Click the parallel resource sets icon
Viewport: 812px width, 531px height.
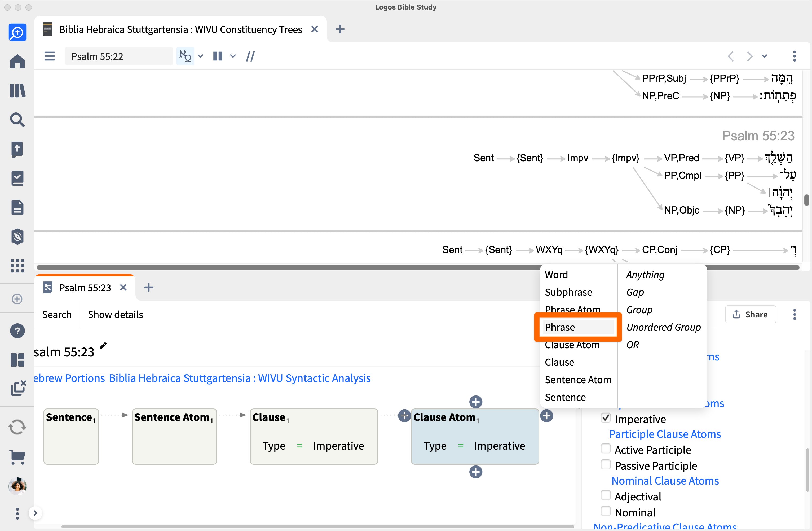[x=185, y=56]
